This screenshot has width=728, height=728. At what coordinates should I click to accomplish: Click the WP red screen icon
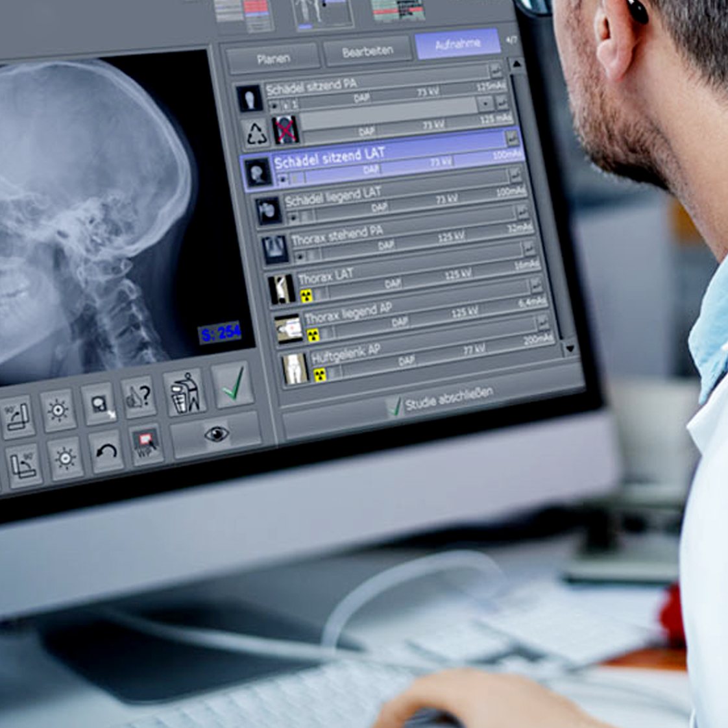(147, 445)
